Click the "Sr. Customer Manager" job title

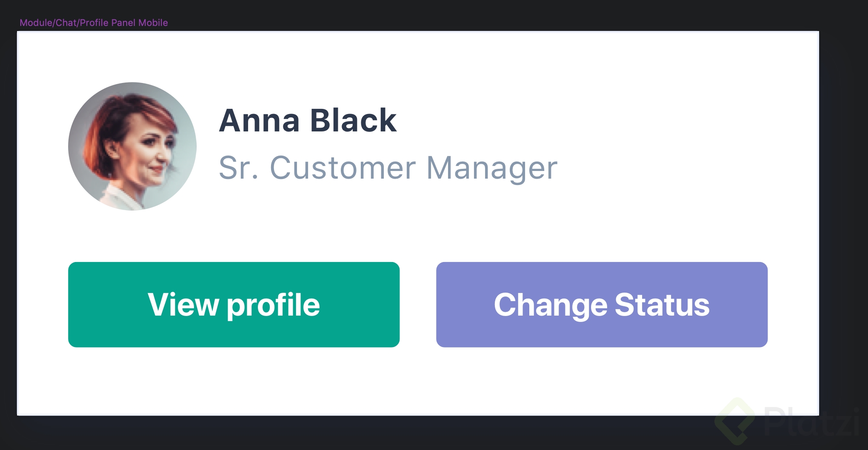pos(388,168)
